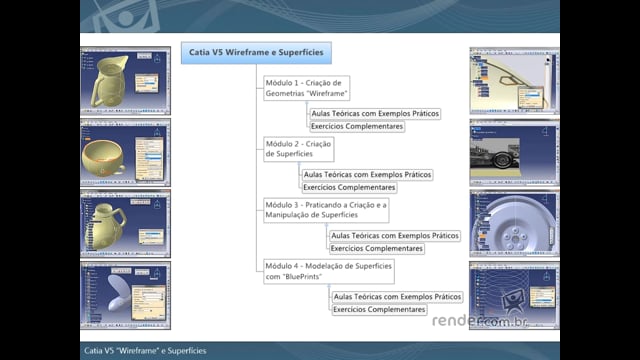Open the race car blueprint thumbnail
This screenshot has width=640, height=360.
point(514,153)
